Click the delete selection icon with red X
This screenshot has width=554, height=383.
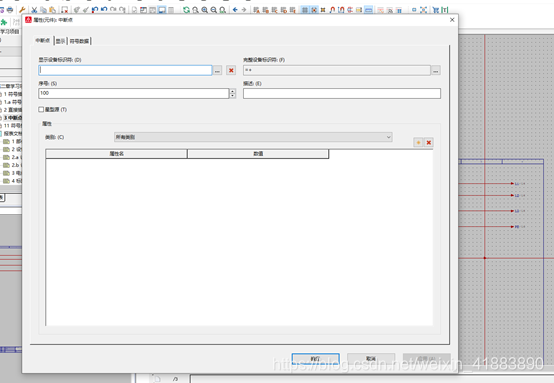point(65,10)
